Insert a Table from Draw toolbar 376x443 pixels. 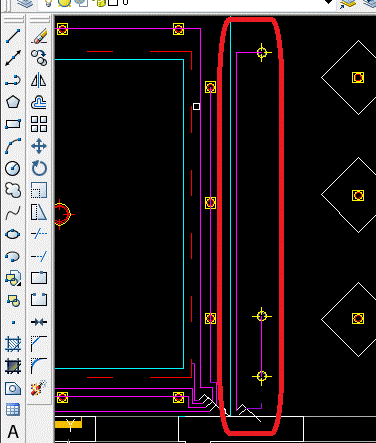pos(13,410)
